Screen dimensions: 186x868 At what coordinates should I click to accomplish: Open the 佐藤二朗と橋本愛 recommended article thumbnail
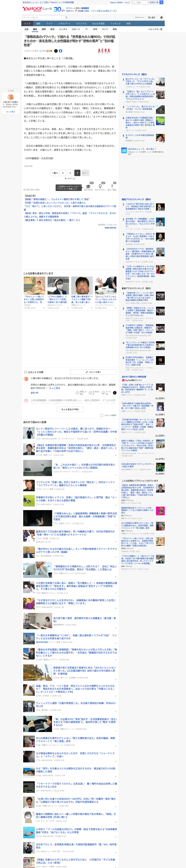[82, 286]
